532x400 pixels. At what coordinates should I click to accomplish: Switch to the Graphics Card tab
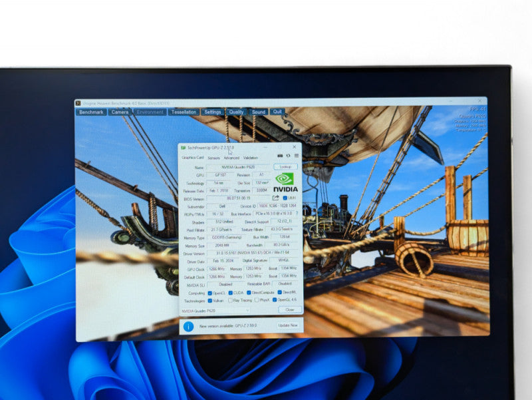tap(193, 158)
